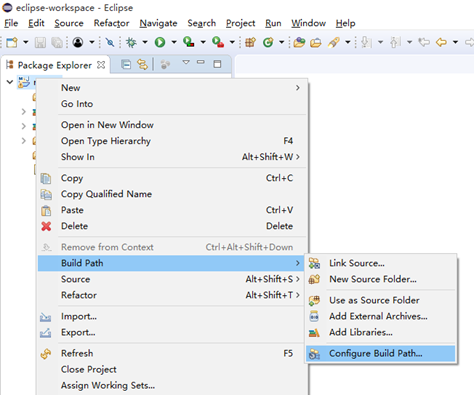Select Paste from context menu
474x395 pixels.
click(x=172, y=210)
